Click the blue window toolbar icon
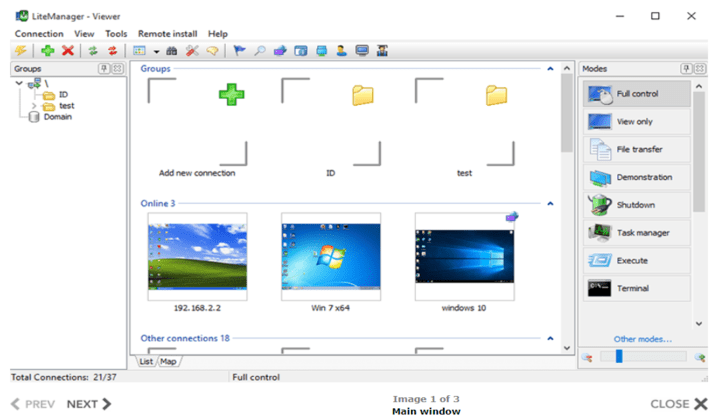Screen dimensions: 715x420 301,51
